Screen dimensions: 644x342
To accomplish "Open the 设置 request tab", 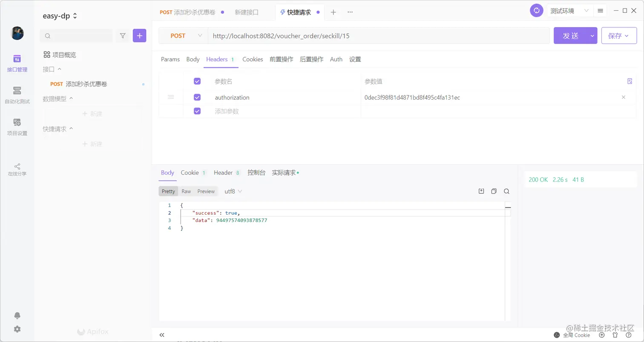I will point(355,59).
